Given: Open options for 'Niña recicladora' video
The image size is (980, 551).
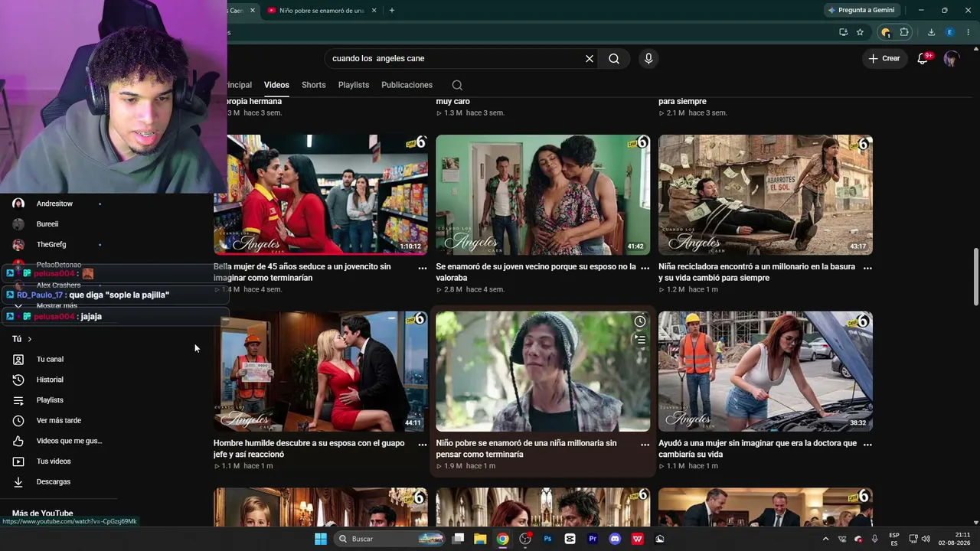Looking at the screenshot, I should (x=867, y=268).
